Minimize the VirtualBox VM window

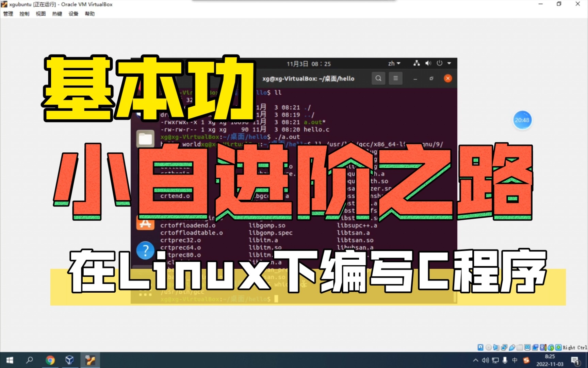tap(540, 4)
